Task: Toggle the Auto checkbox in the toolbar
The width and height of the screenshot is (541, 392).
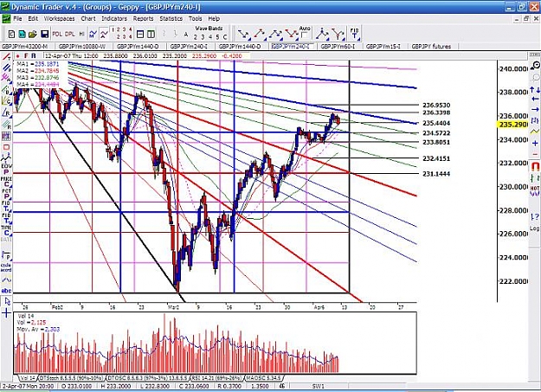Action: [305, 35]
